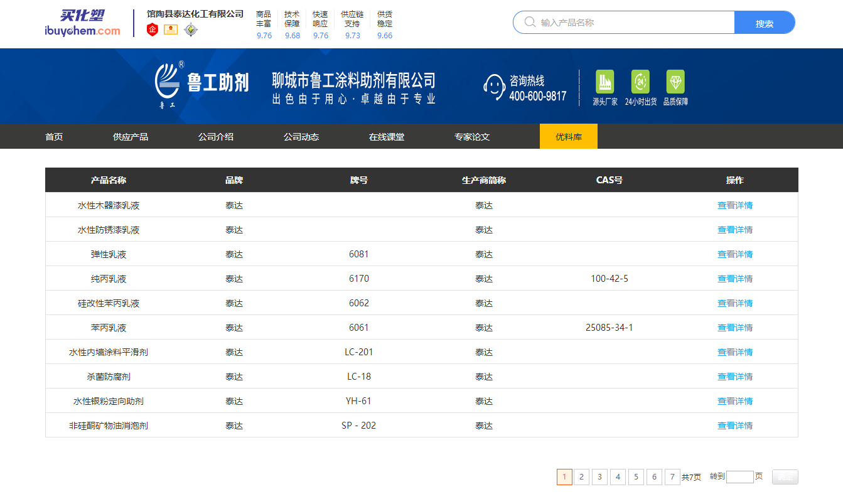Click grade number 6081
843x504 pixels.
coord(359,254)
